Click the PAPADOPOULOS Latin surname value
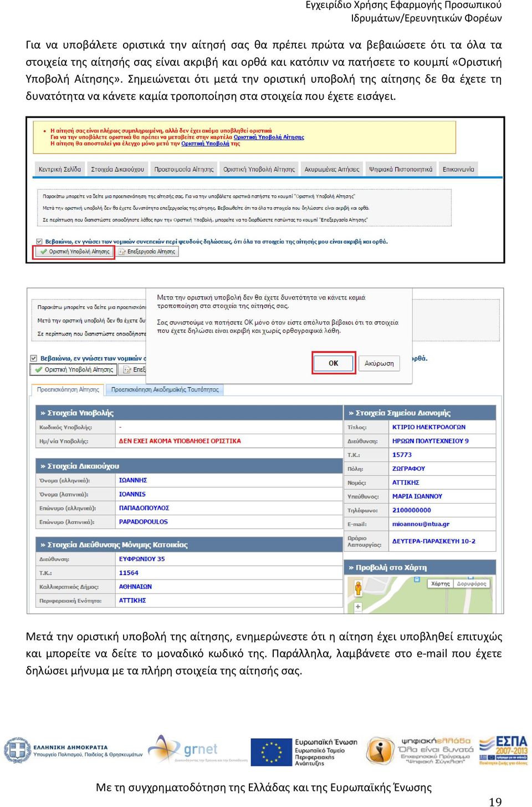The width and height of the screenshot is (532, 807). 143,522
